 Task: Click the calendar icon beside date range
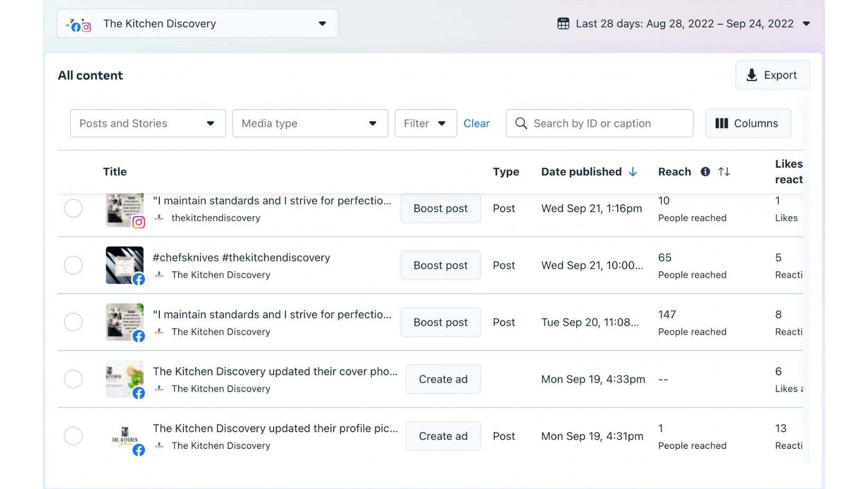coord(563,24)
